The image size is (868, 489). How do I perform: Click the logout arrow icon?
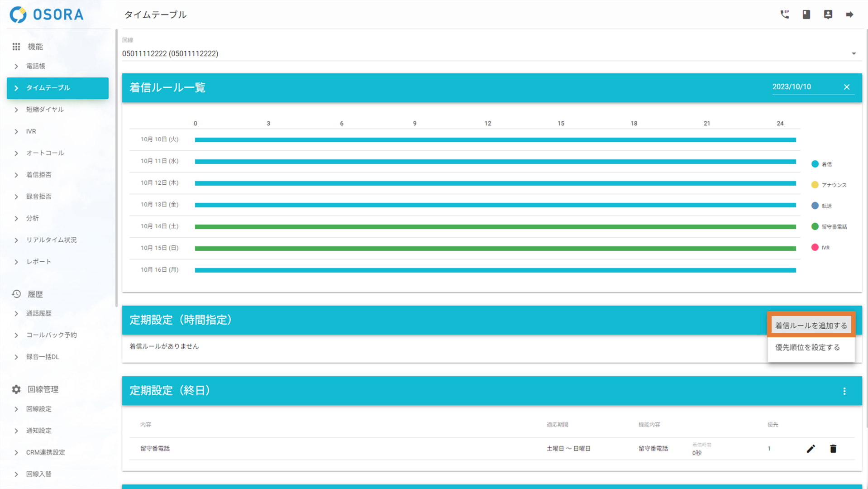849,14
